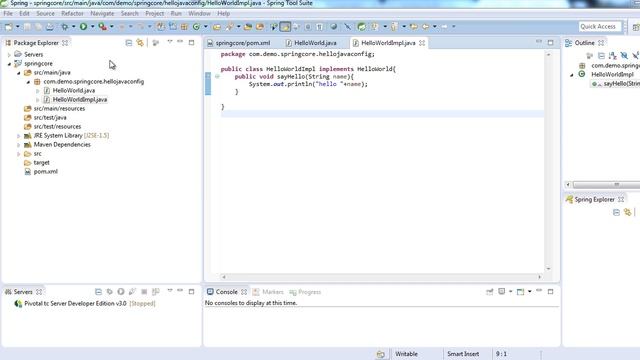The height and width of the screenshot is (360, 640).
Task: Open Package Explorer View Menu triangle
Action: [x=170, y=42]
